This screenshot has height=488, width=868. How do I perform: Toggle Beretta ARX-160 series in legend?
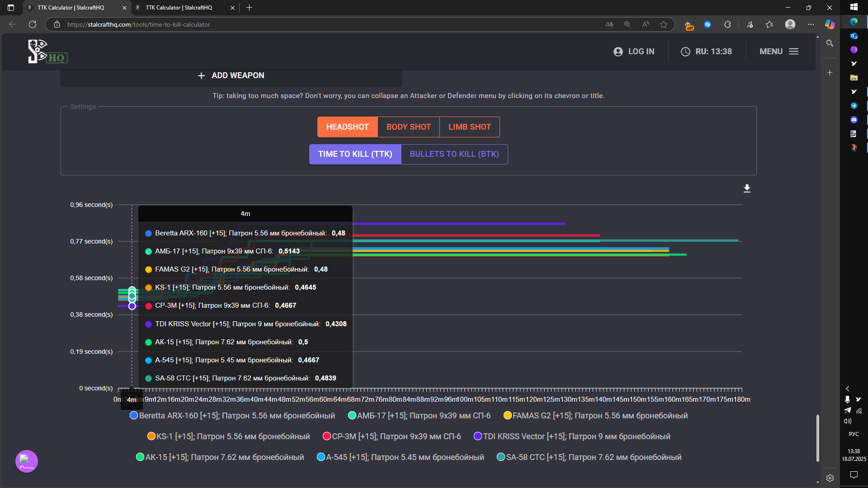click(232, 416)
